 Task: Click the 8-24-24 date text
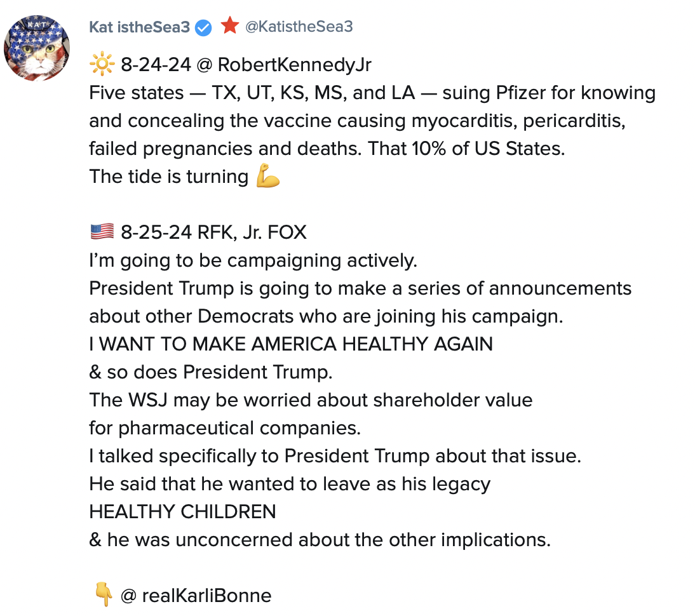tap(156, 65)
